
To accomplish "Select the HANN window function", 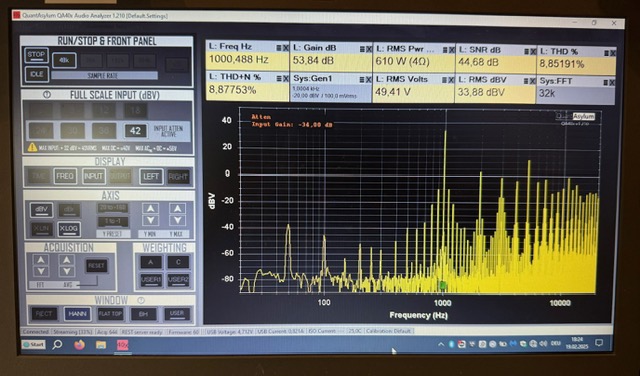I will coord(77,314).
